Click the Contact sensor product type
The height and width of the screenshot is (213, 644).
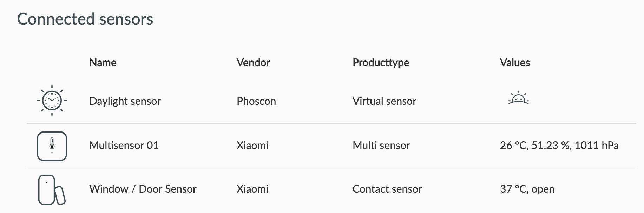pos(387,189)
